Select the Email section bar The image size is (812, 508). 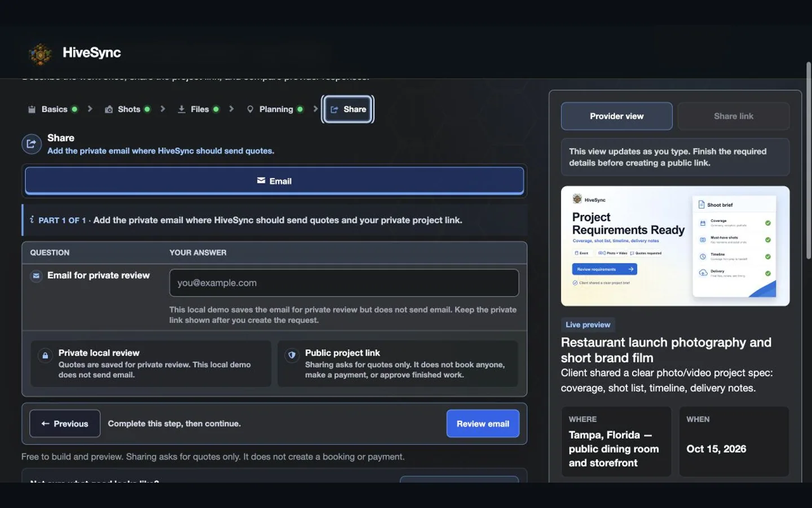pyautogui.click(x=274, y=181)
